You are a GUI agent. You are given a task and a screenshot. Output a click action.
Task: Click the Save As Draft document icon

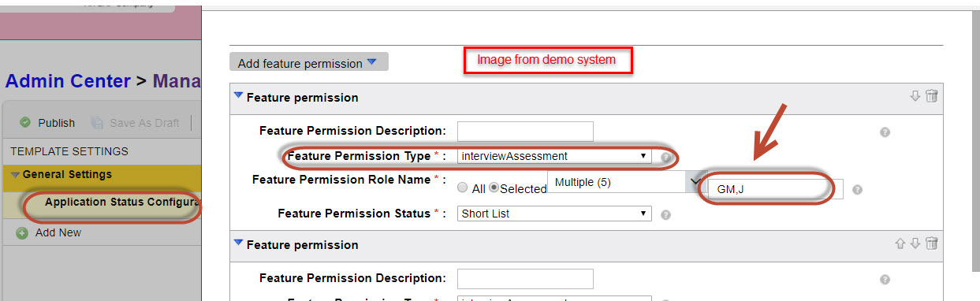point(97,123)
